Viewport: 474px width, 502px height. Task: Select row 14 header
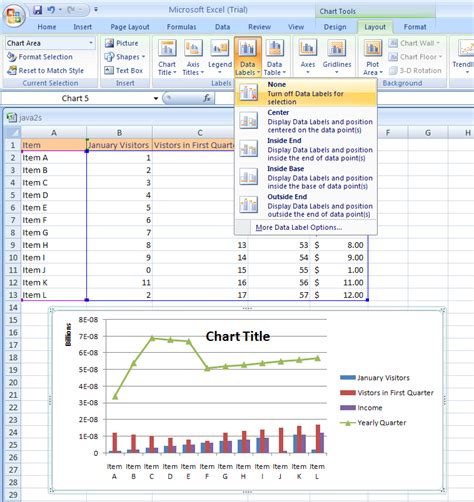pos(13,307)
